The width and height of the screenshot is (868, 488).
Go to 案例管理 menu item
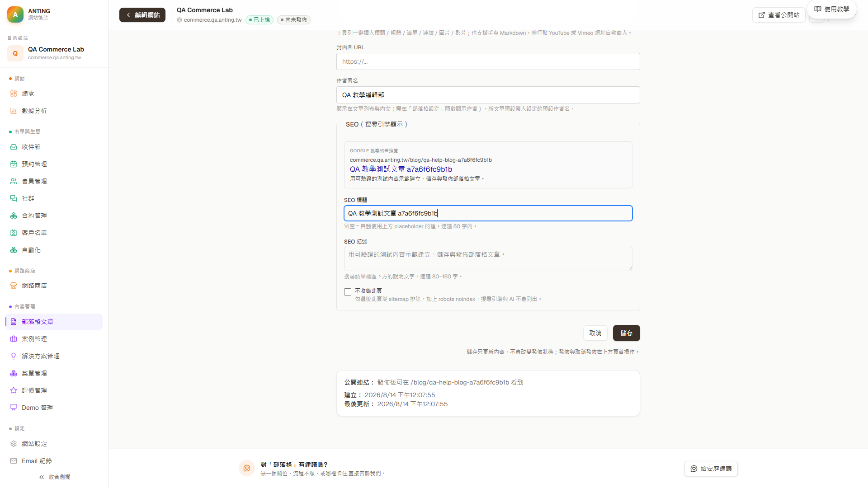pyautogui.click(x=54, y=339)
